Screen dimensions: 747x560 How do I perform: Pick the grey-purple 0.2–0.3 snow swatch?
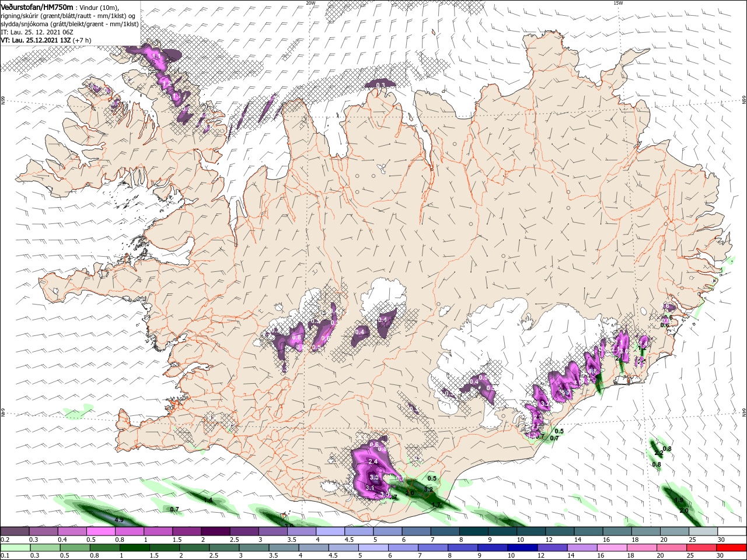tap(15, 531)
